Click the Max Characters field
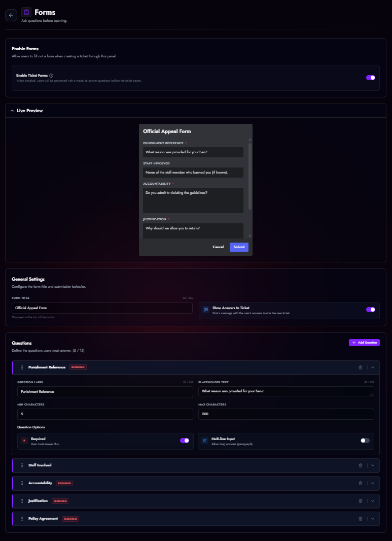 (x=286, y=414)
